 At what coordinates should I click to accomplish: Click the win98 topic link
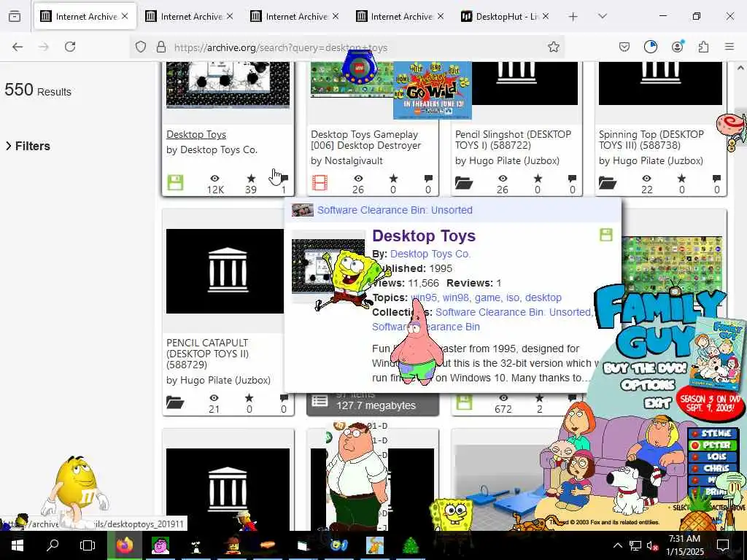(x=457, y=297)
